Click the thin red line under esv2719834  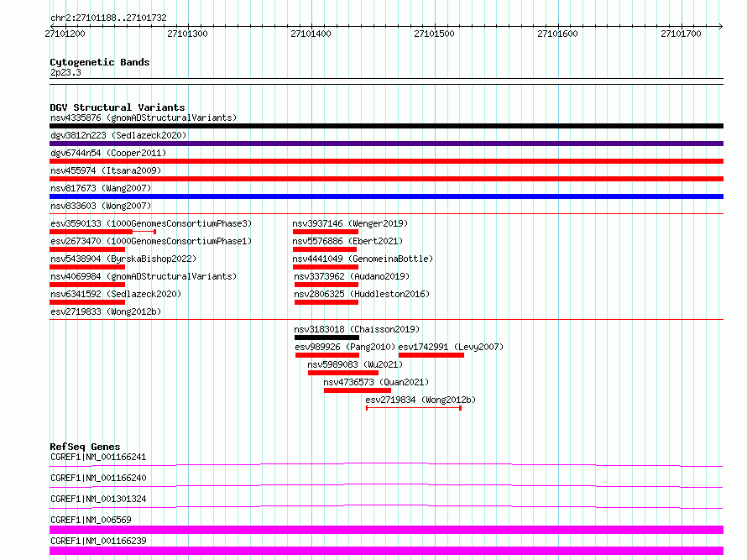point(414,408)
